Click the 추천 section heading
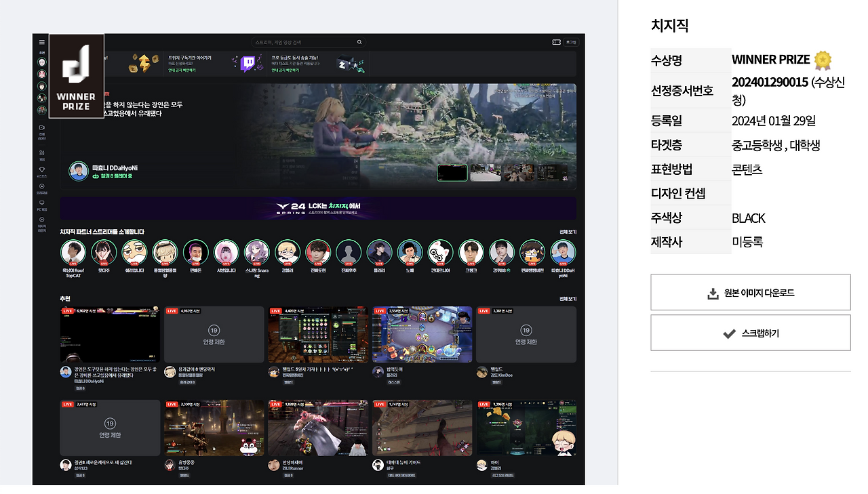This screenshot has width=868, height=494. (65, 298)
